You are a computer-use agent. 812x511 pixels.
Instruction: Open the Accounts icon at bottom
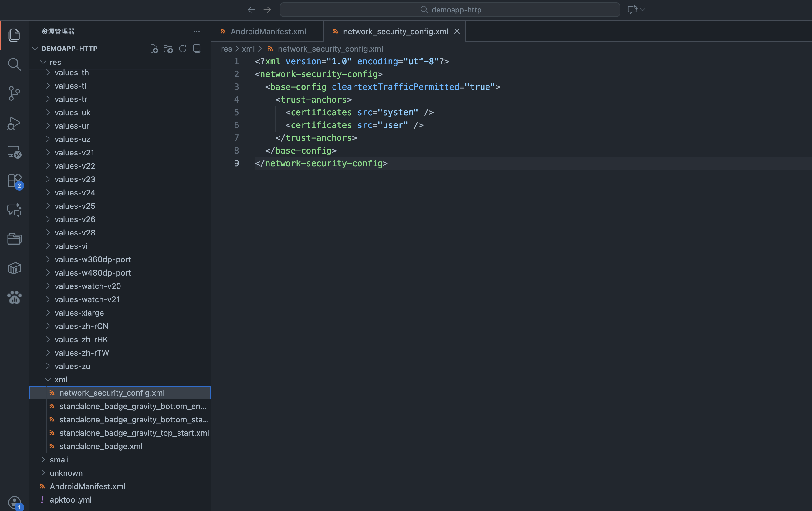click(x=14, y=503)
